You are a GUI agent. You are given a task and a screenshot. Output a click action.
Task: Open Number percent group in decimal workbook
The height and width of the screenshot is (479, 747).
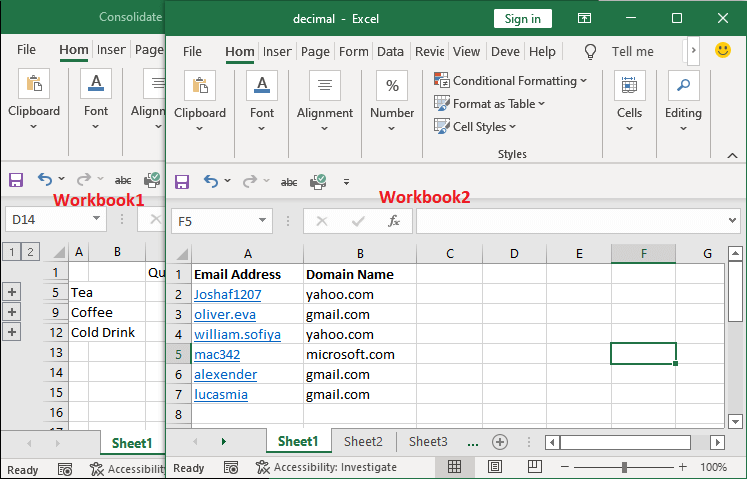(x=392, y=102)
